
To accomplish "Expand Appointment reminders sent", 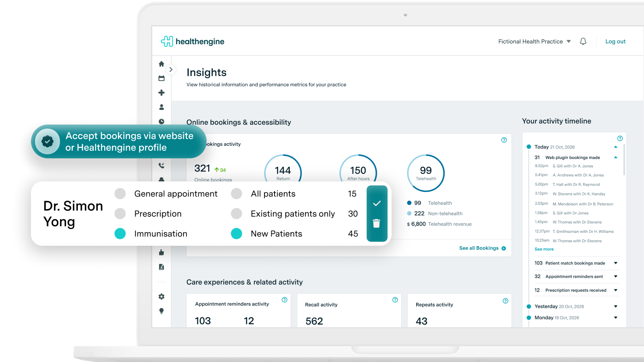I will (x=615, y=276).
